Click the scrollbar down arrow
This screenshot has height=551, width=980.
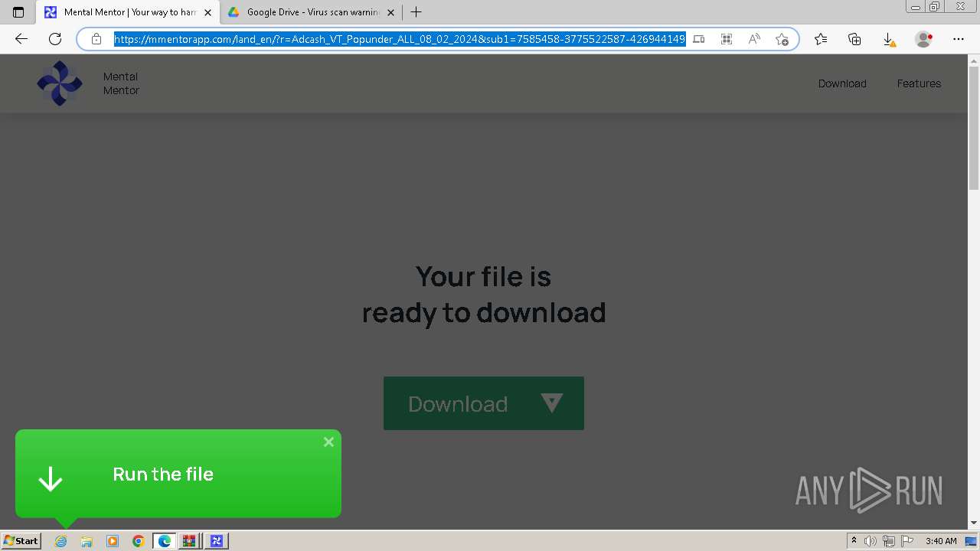(974, 523)
